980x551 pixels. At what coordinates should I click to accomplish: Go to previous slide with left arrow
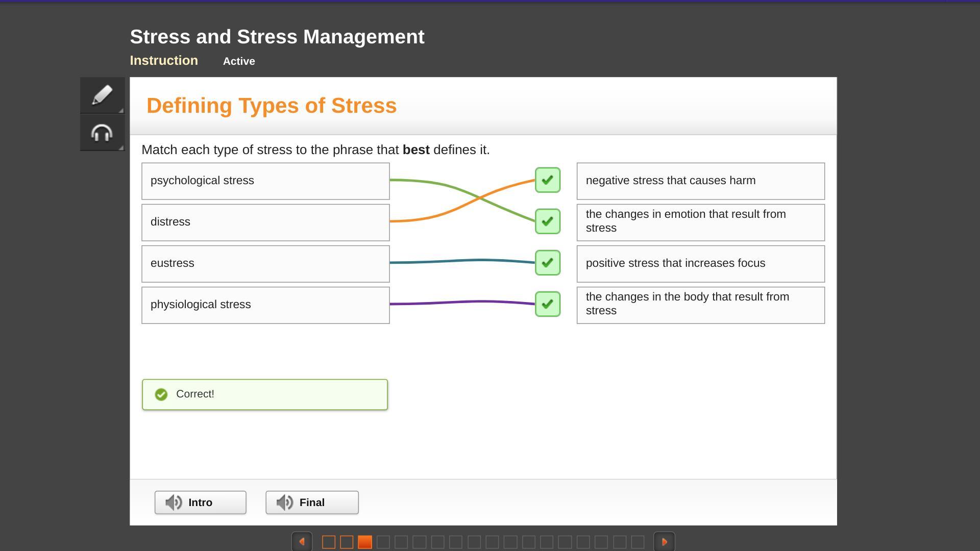point(302,542)
